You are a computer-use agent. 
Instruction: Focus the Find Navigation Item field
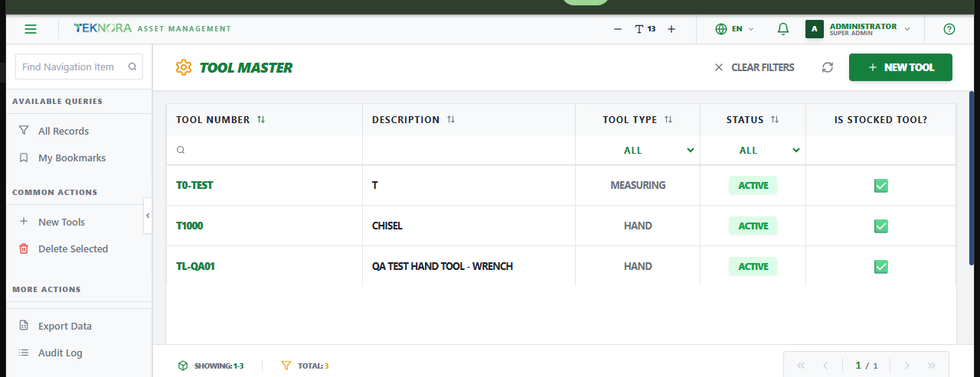click(79, 67)
